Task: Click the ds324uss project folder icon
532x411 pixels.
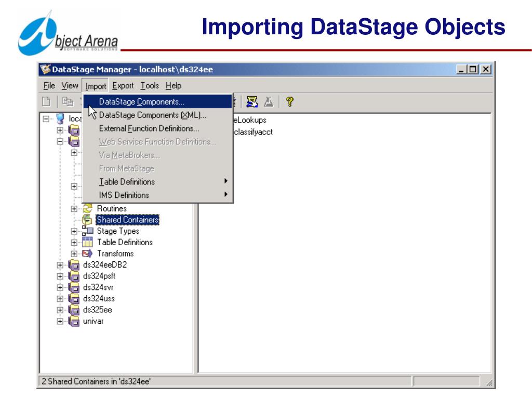Action: coord(74,298)
